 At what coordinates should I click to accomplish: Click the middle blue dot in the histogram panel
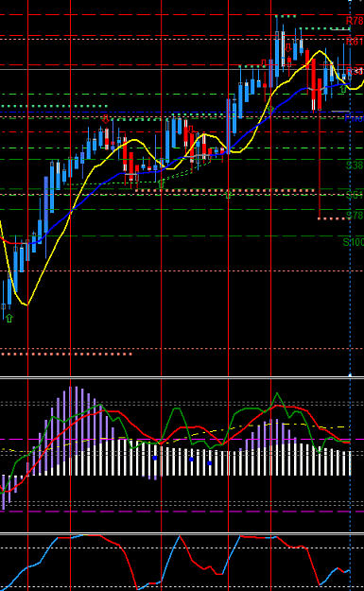coord(191,460)
